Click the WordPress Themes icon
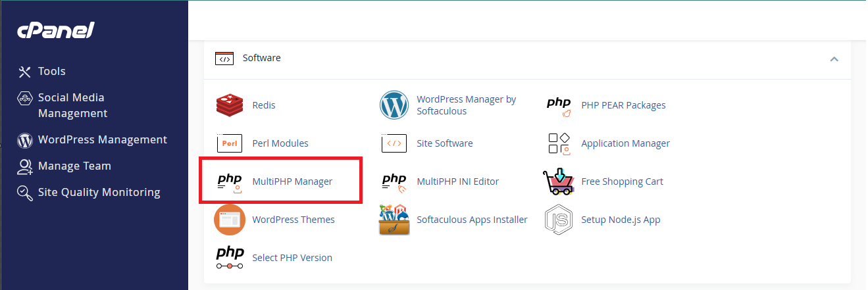The width and height of the screenshot is (868, 290). [230, 220]
